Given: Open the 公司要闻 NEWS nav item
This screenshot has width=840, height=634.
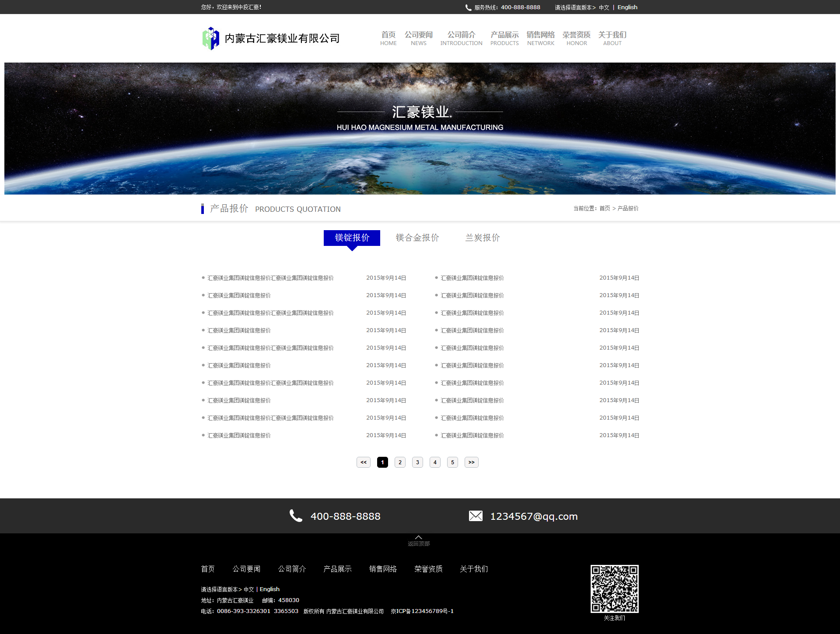Looking at the screenshot, I should coord(418,38).
